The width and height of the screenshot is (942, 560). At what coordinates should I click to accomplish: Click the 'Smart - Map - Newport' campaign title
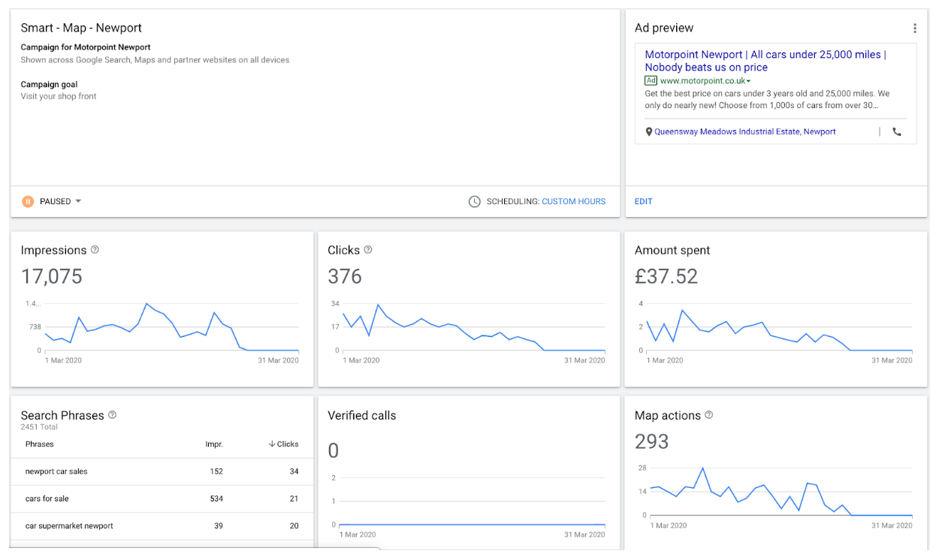tap(81, 28)
